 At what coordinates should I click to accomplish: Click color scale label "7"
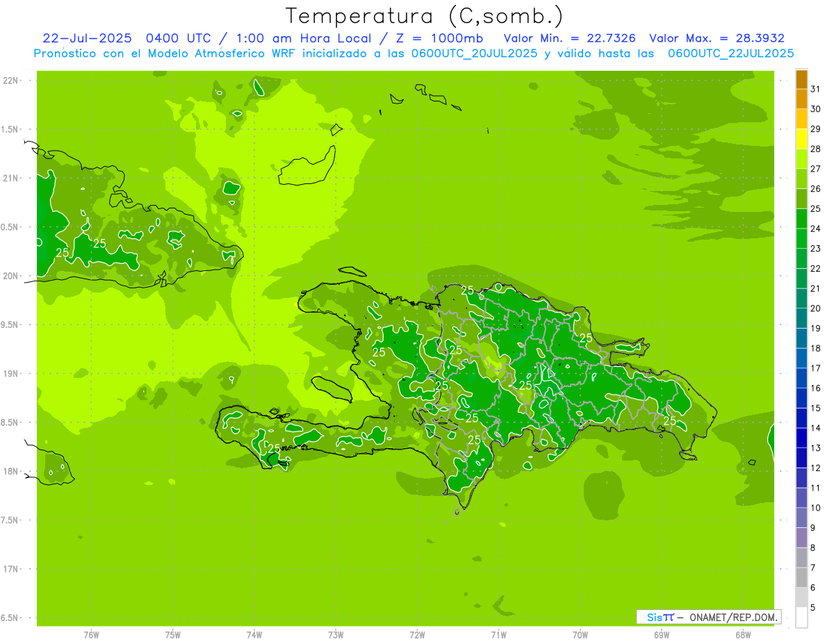[813, 568]
